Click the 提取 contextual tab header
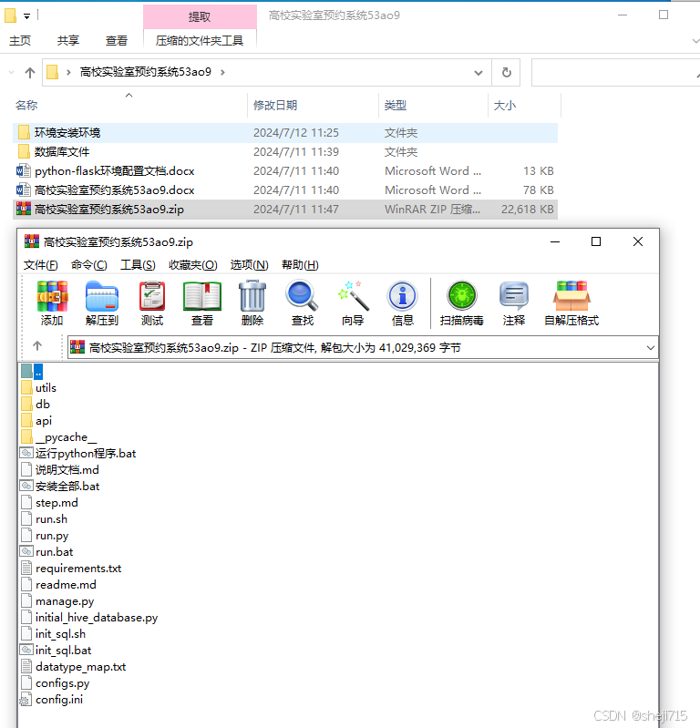Screen dimensions: 700x728 (200, 16)
